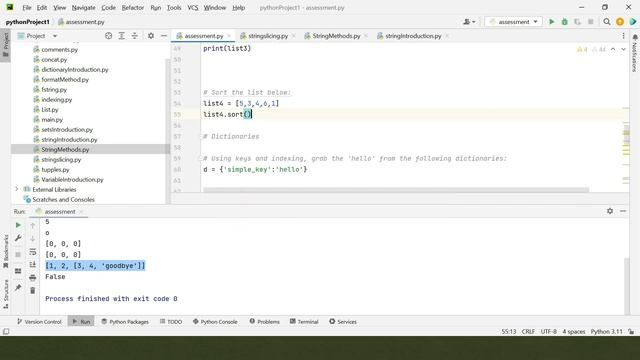Move up the stack trace arrow

click(33, 225)
